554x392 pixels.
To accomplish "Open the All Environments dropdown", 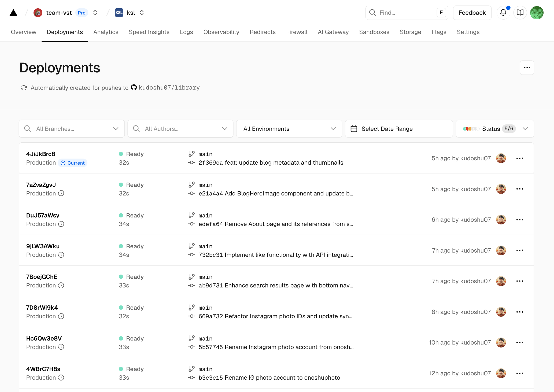I will point(289,129).
